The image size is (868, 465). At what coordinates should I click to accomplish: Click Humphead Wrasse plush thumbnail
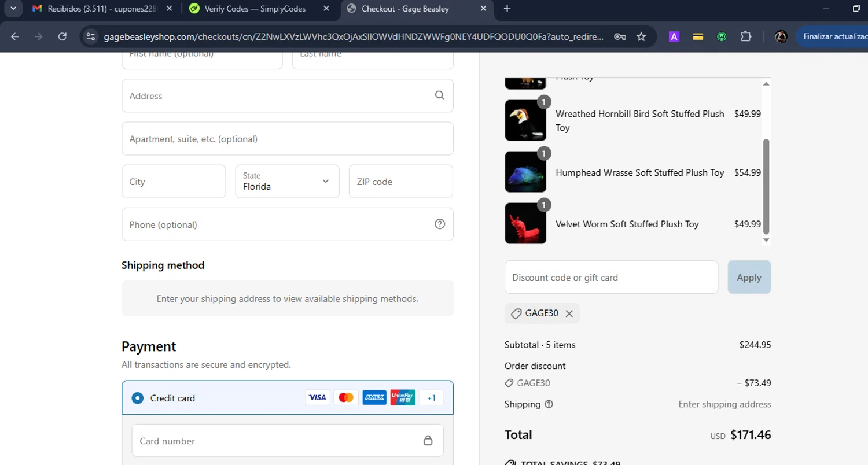click(525, 172)
